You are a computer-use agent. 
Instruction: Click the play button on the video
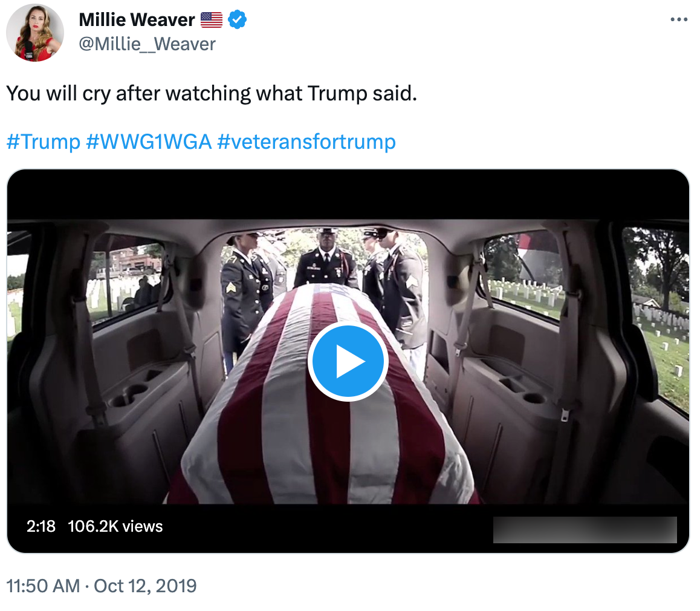[348, 361]
